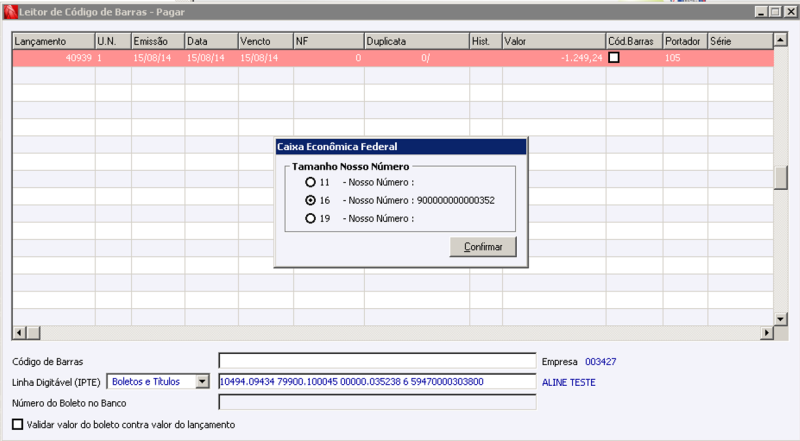Click the Caixa Econômica Federal dialog title bar

point(401,146)
